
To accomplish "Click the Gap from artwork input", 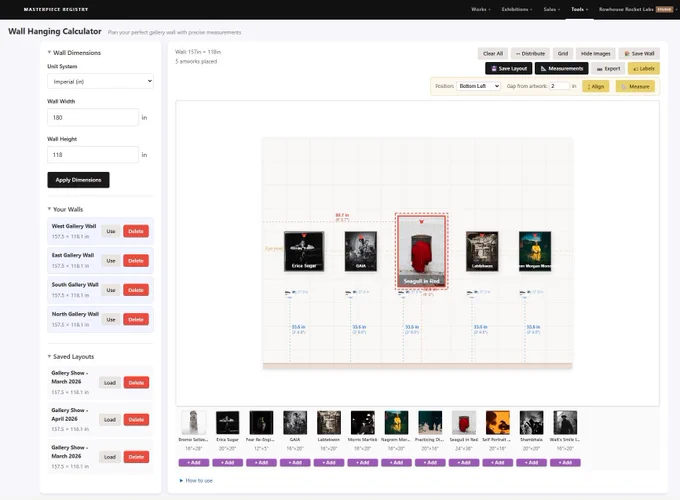I will point(559,86).
